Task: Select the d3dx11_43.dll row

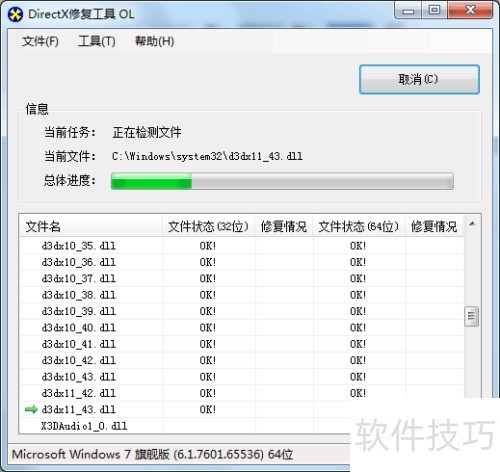Action: (x=185, y=410)
